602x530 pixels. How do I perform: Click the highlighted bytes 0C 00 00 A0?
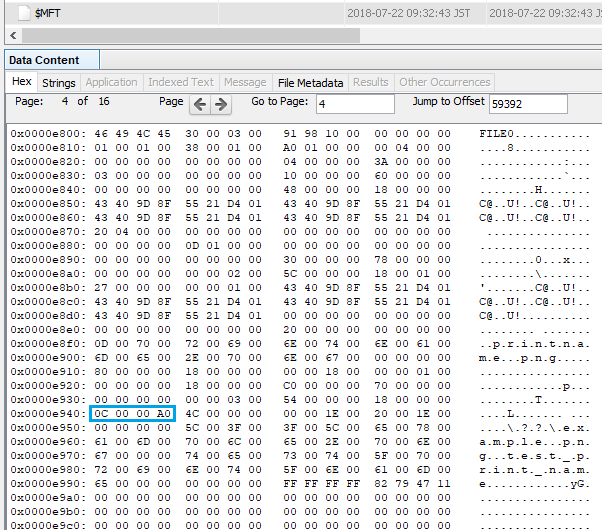tap(132, 414)
